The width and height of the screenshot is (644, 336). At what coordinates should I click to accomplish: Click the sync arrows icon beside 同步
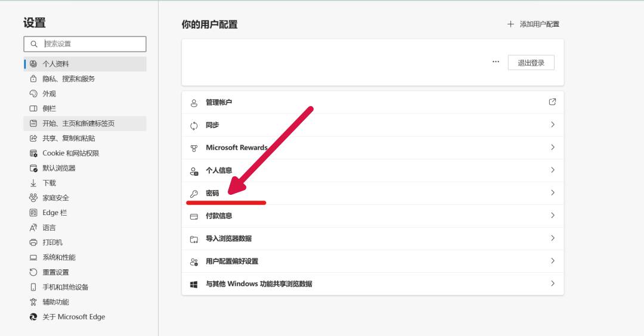coord(194,126)
